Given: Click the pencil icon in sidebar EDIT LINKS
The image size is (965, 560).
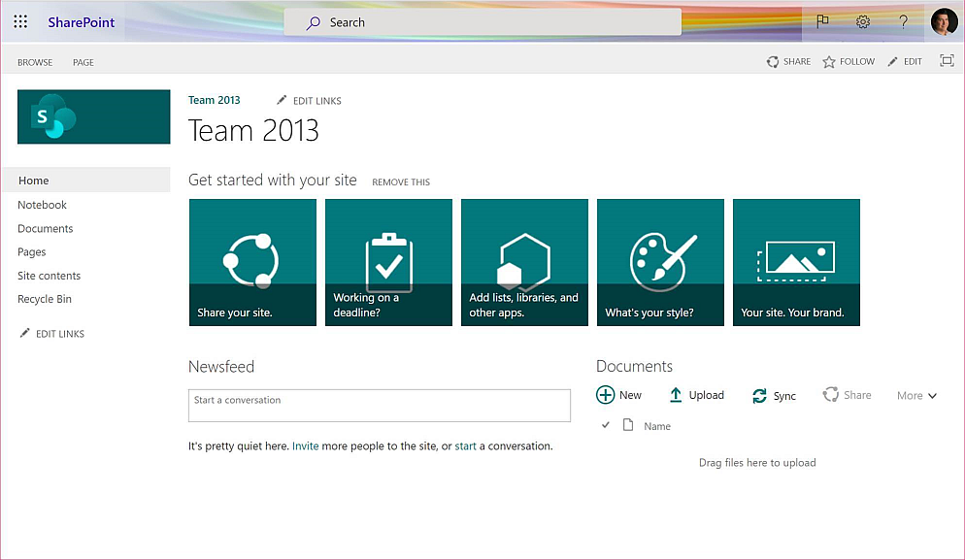Looking at the screenshot, I should [24, 333].
